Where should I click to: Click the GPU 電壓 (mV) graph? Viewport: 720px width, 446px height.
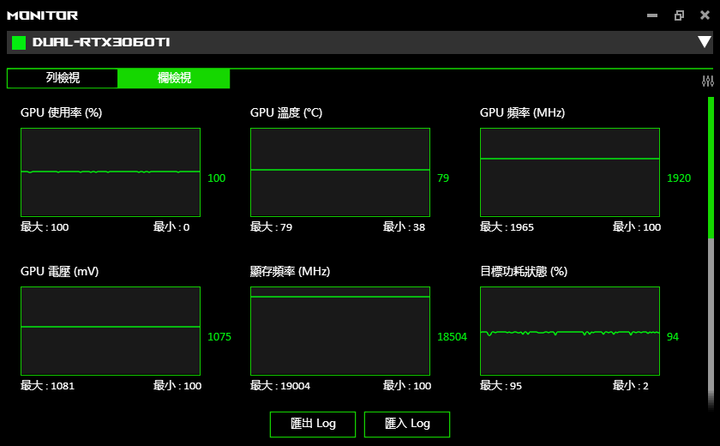tap(111, 331)
